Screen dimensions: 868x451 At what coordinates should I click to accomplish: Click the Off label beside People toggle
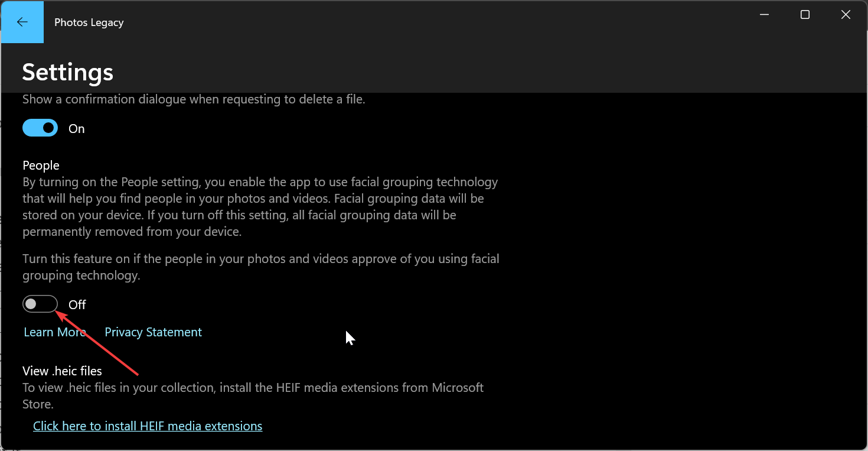[x=77, y=305]
